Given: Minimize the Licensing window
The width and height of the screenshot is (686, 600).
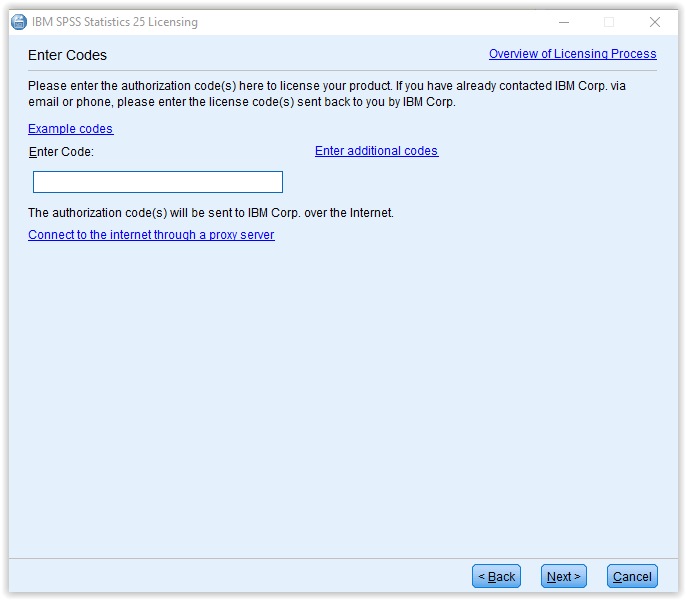Looking at the screenshot, I should (564, 22).
